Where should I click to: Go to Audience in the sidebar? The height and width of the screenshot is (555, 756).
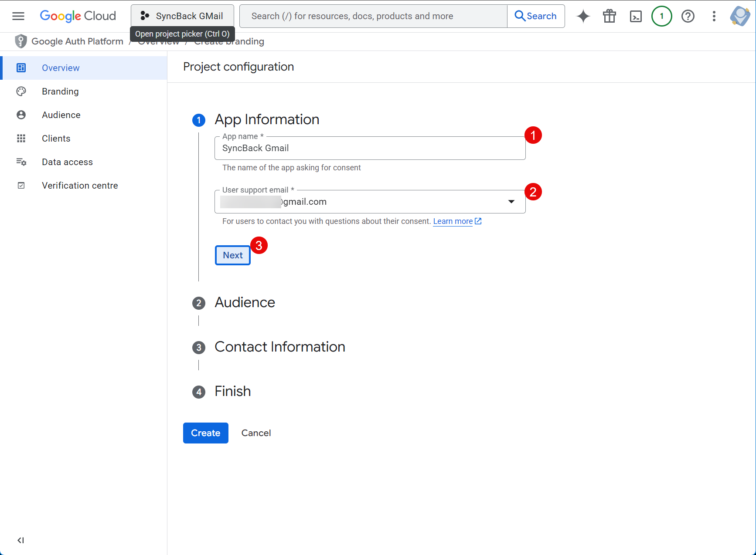tap(61, 115)
